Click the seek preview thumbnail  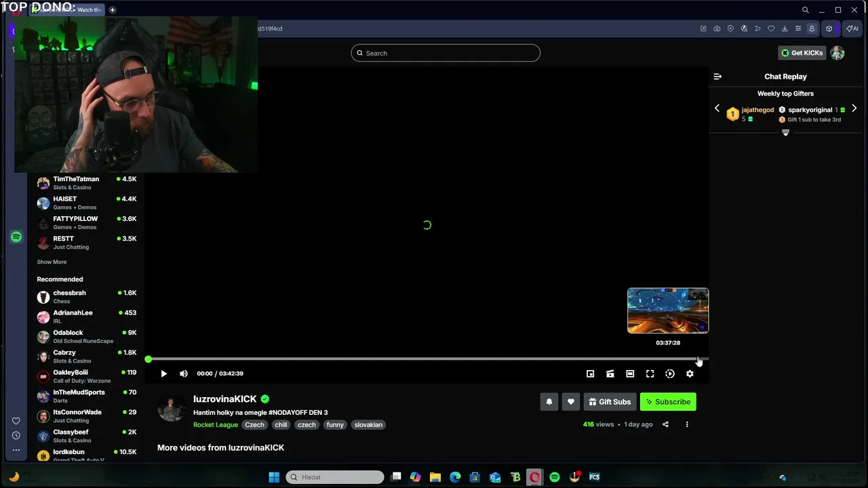coord(668,310)
